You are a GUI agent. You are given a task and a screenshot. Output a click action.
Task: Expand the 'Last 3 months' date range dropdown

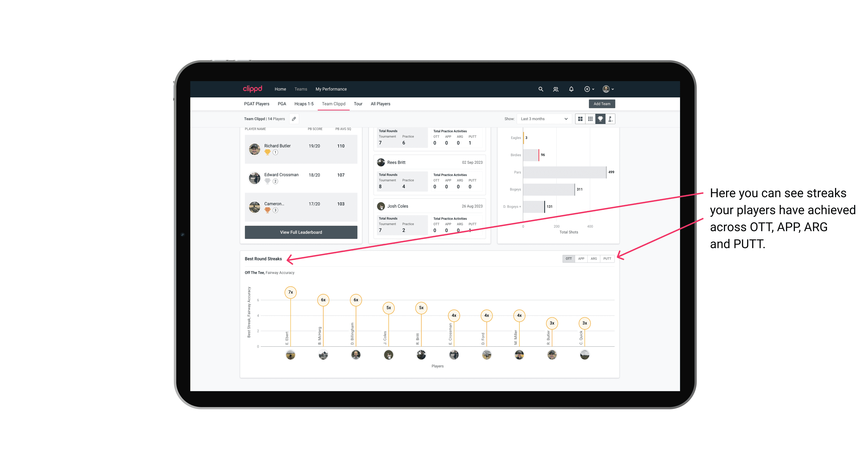click(x=543, y=119)
